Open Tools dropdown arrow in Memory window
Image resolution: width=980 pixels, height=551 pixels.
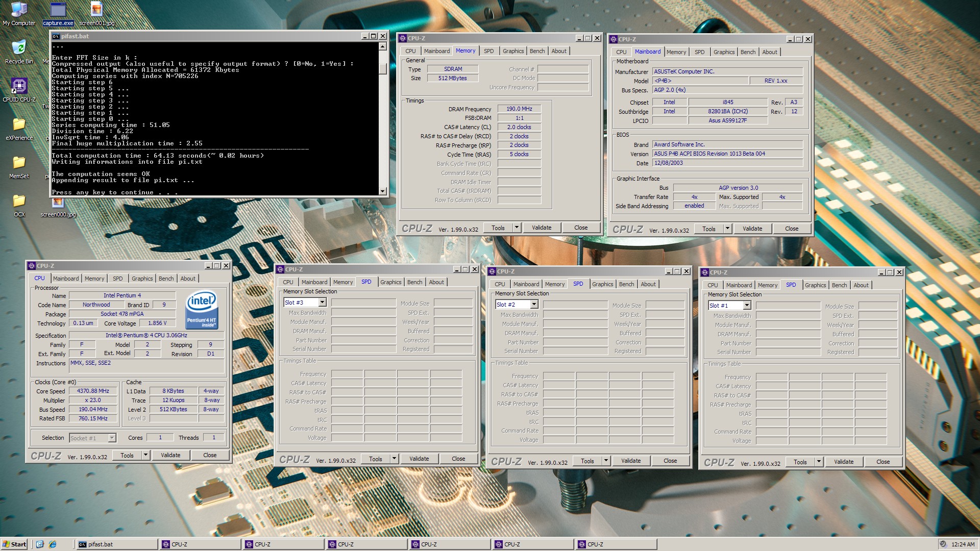pos(517,228)
